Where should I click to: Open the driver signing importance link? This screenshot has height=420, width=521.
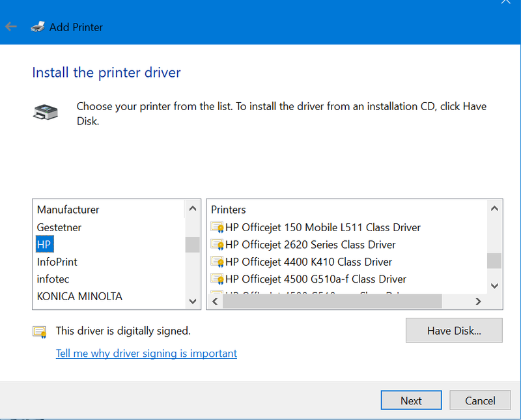tap(147, 354)
